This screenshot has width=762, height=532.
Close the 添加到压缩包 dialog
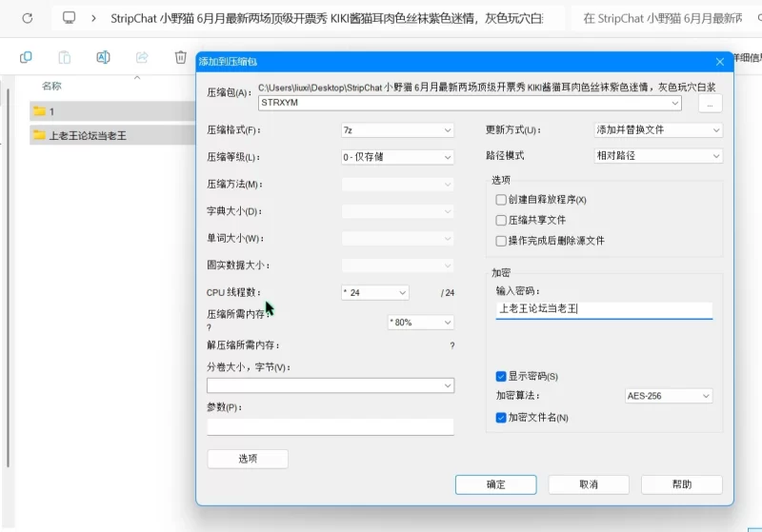tap(720, 62)
